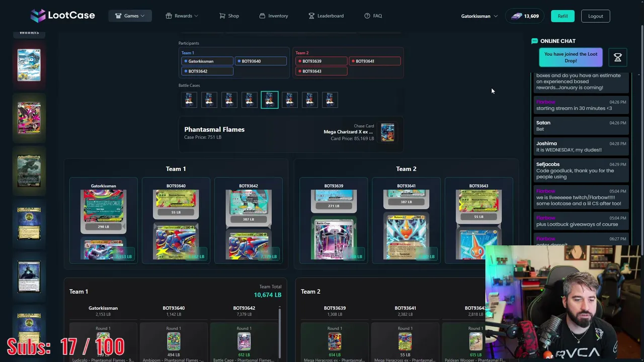Click the 13,609 balance display
Image resolution: width=644 pixels, height=362 pixels.
tap(525, 16)
